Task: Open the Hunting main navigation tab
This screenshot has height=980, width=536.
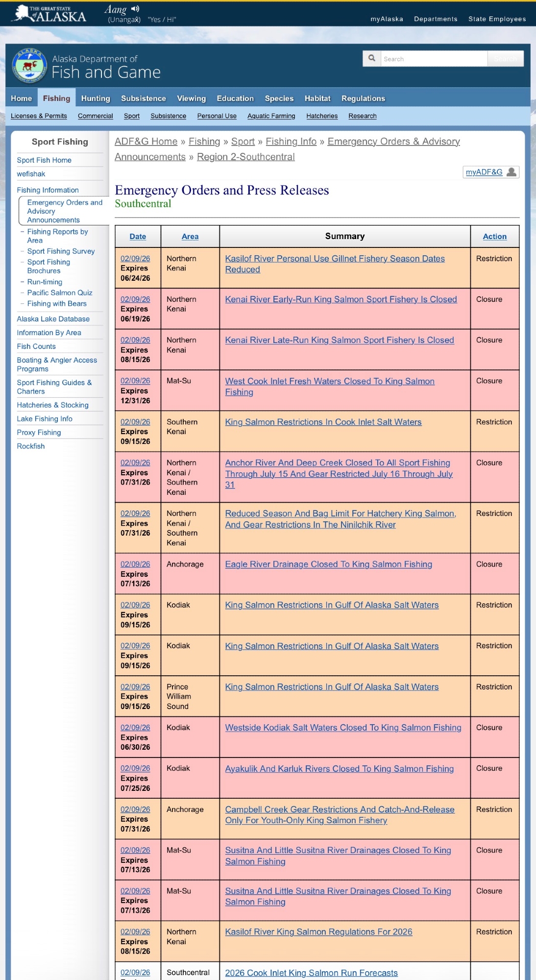Action: 96,98
